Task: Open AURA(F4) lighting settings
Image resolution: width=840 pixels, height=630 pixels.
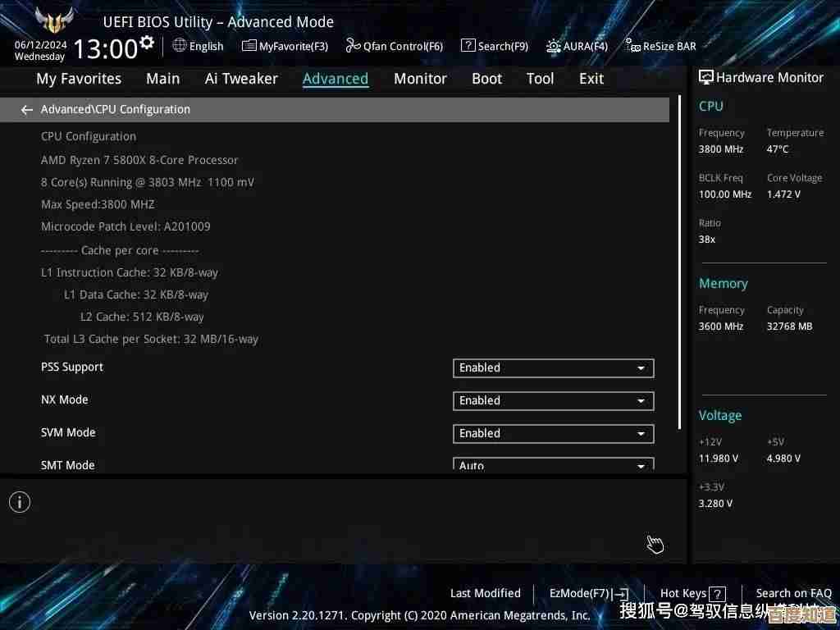Action: coord(555,46)
